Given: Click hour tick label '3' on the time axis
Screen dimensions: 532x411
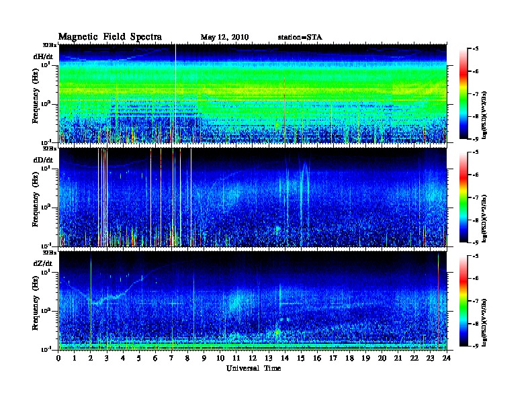Looking at the screenshot, I should click(107, 358).
